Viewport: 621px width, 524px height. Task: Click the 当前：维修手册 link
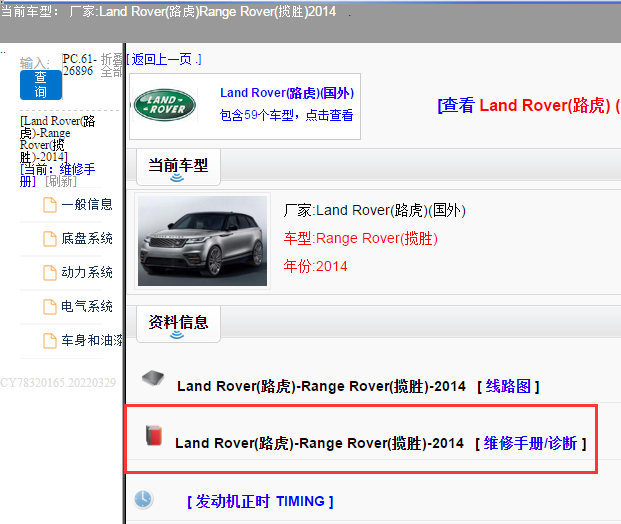pyautogui.click(x=57, y=175)
